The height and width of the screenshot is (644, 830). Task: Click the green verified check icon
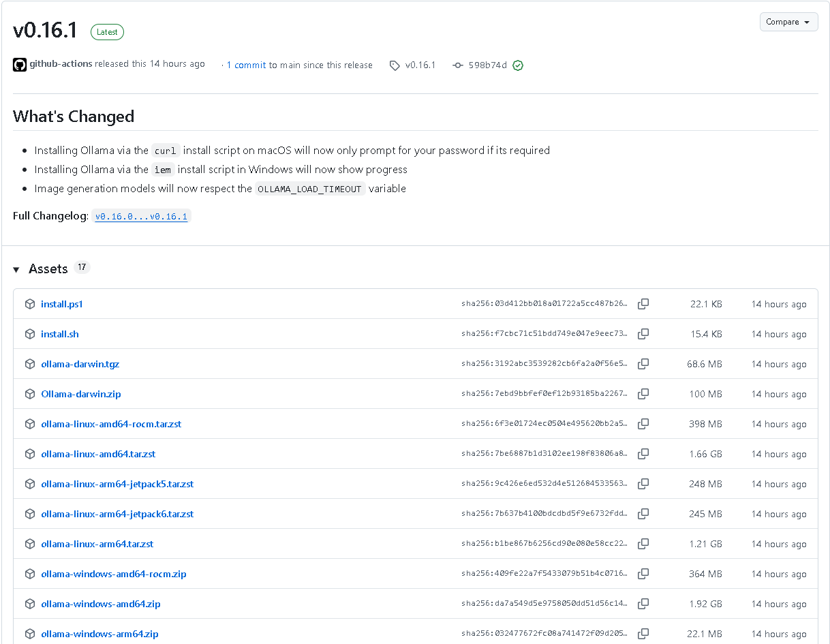518,65
